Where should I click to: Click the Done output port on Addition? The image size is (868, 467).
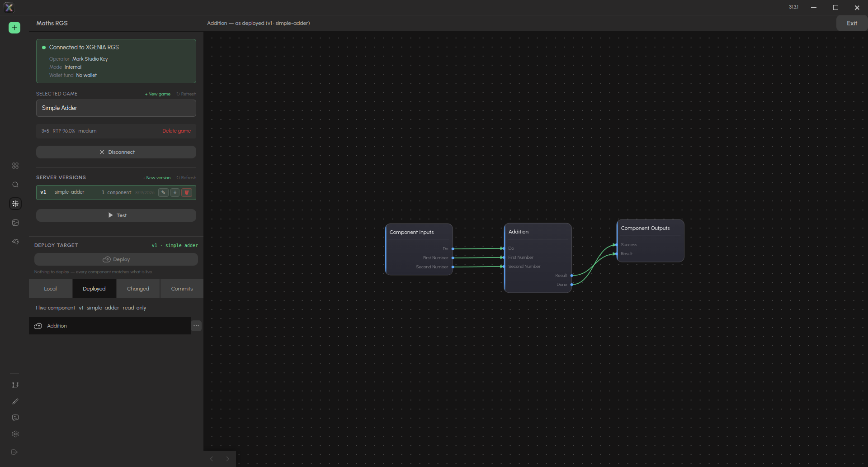tap(572, 285)
